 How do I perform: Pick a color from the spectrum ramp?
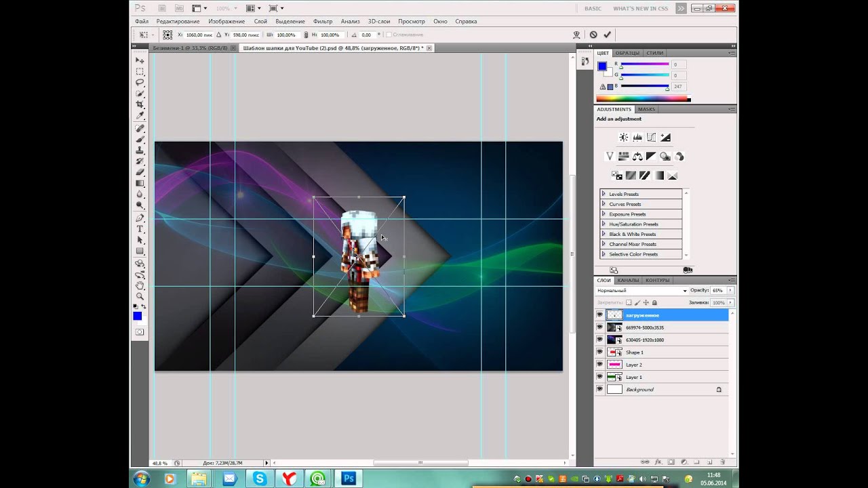(643, 99)
